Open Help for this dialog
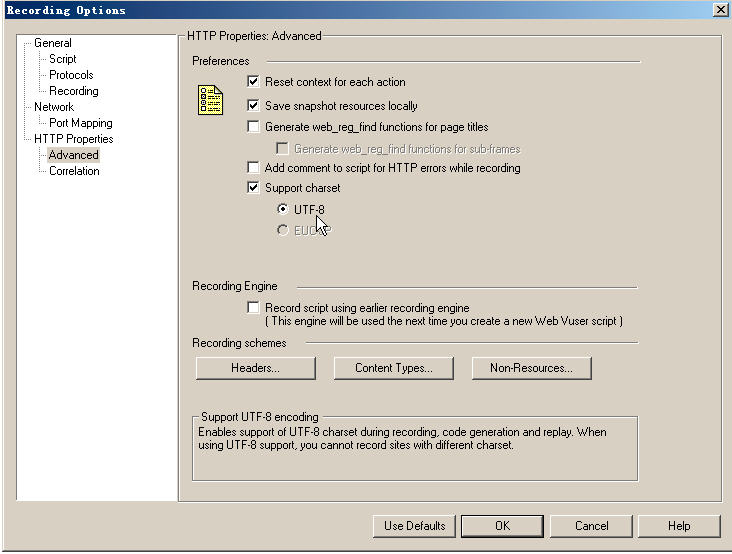The width and height of the screenshot is (732, 554). point(679,526)
